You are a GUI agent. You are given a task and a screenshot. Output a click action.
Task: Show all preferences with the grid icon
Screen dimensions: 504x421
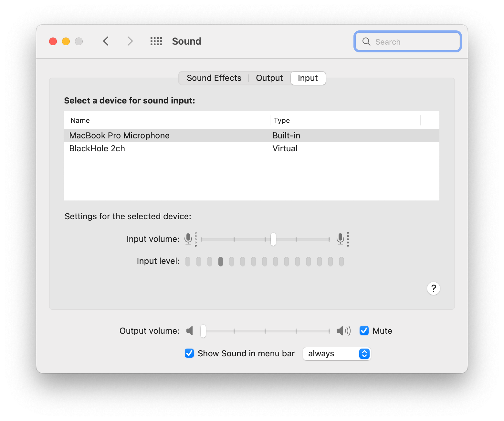(156, 41)
